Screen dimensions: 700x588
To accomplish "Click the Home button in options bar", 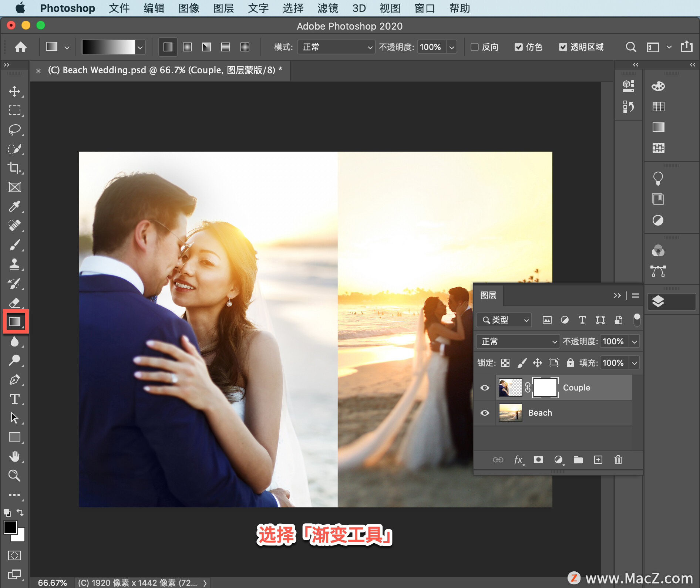I will coord(21,47).
